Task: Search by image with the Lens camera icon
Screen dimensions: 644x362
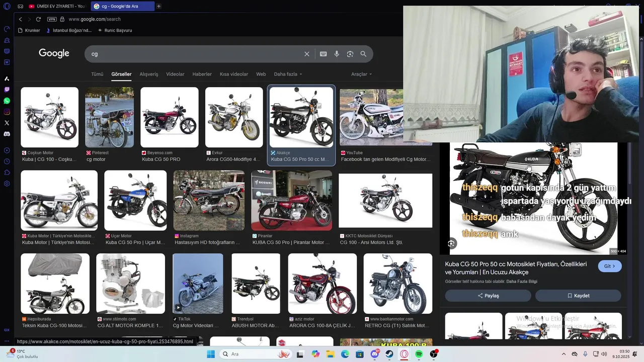Action: click(x=350, y=54)
